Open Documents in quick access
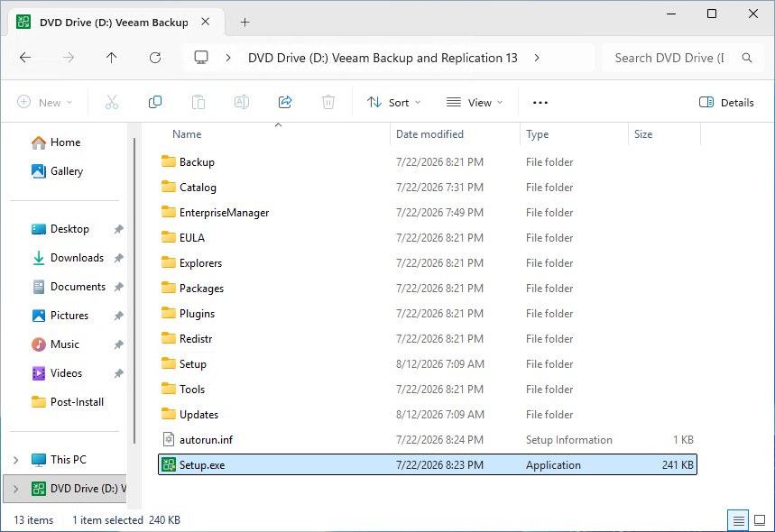Viewport: 775px width, 532px height. (69, 287)
